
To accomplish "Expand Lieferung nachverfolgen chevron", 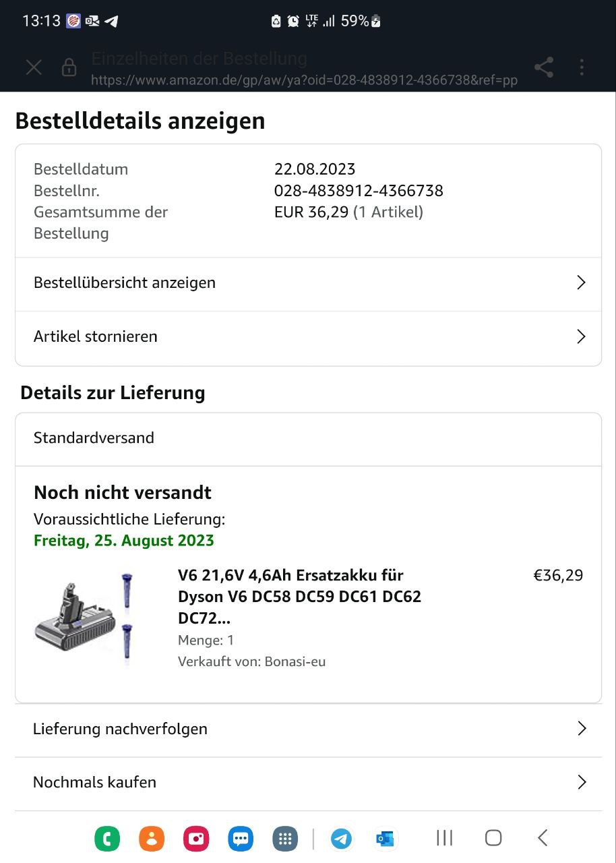I will coord(581,729).
